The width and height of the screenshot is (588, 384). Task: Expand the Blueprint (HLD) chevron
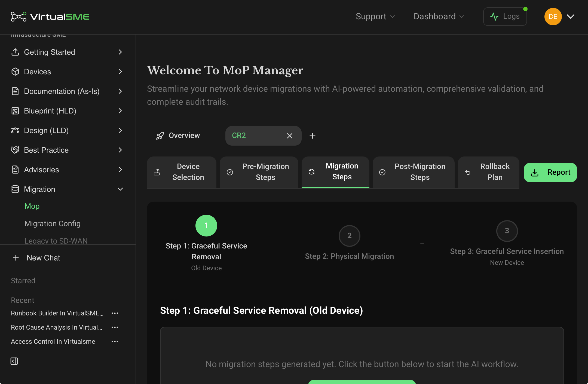[120, 111]
